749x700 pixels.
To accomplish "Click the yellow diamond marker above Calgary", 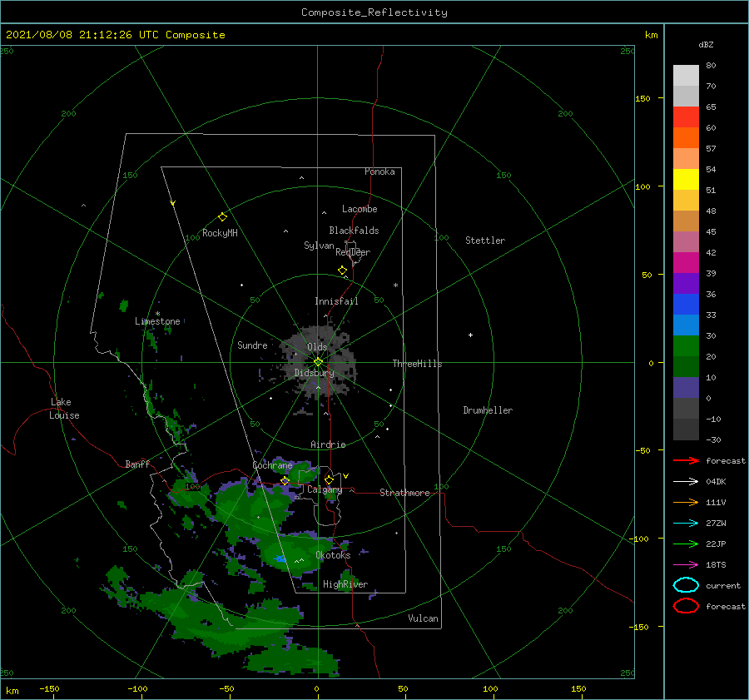I will coord(329,479).
